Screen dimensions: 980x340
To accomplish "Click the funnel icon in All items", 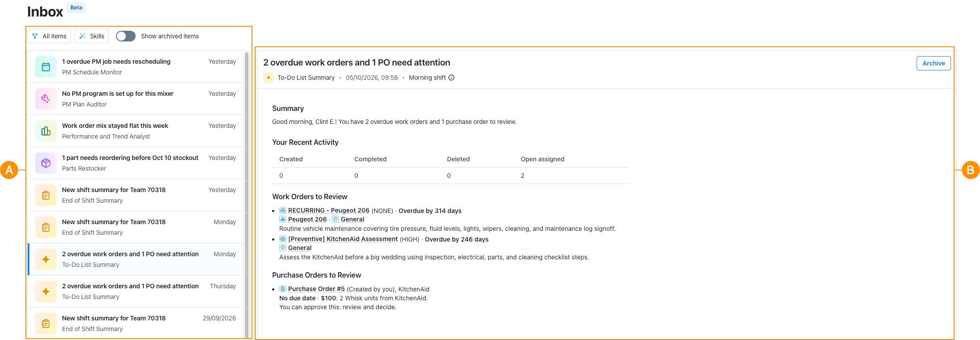I will 35,36.
